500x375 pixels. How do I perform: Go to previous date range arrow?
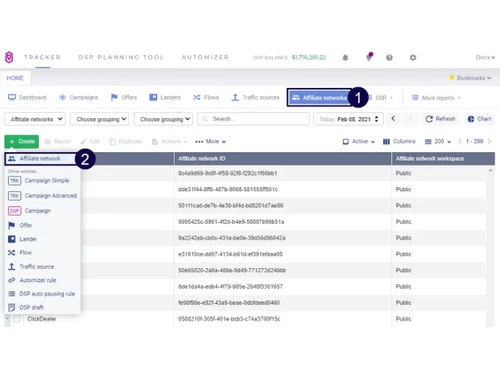pos(393,119)
